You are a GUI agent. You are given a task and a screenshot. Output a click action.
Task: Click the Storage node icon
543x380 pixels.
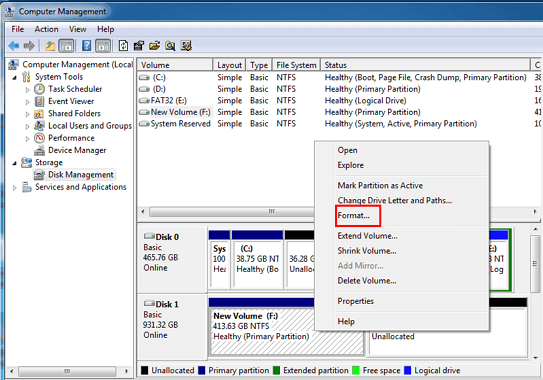(x=26, y=162)
